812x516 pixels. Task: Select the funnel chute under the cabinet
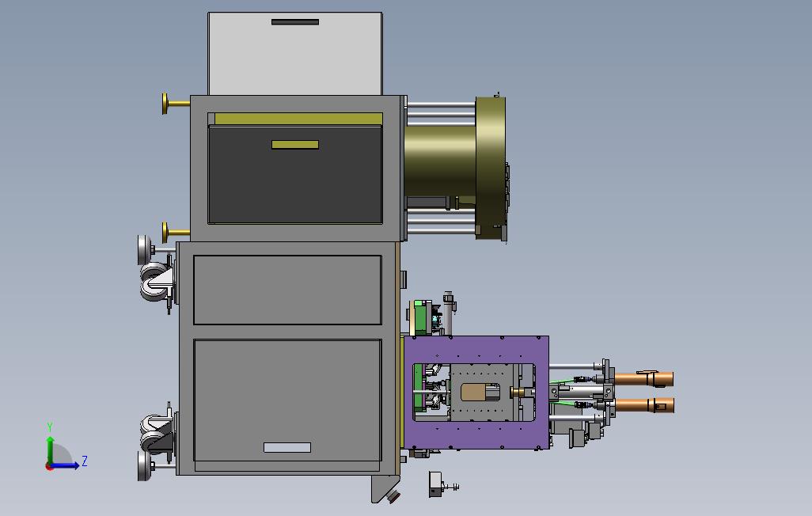(x=385, y=489)
